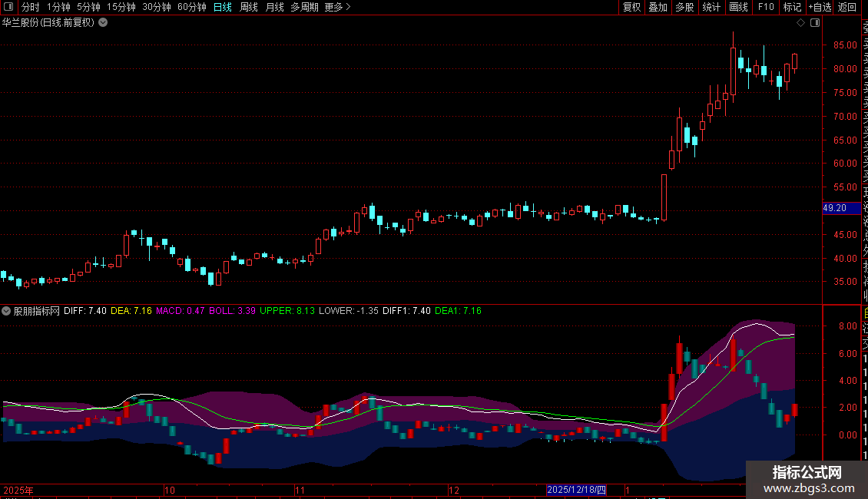The height and width of the screenshot is (499, 868).
Task: Select the 60分钟 timeframe
Action: tap(192, 7)
